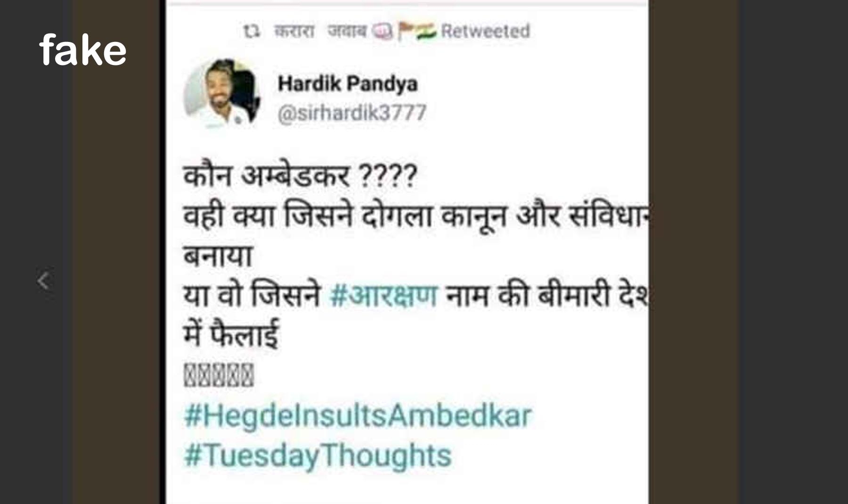The height and width of the screenshot is (504, 848).
Task: Open the #HegdeInsultsAmbedkar hashtag
Action: coord(358,416)
